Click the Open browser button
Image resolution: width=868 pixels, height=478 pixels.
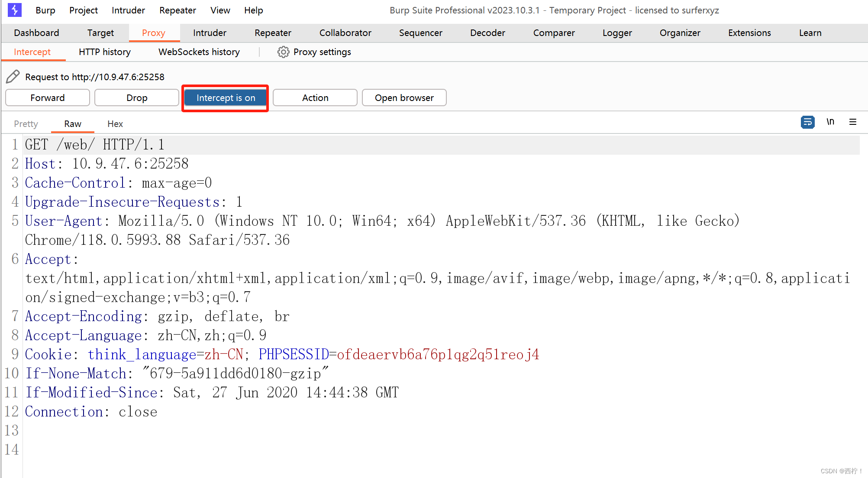[404, 98]
